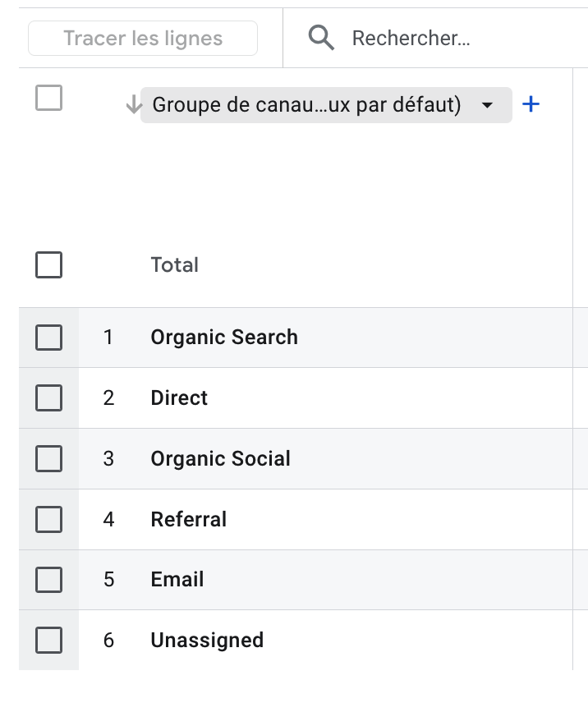Viewport: 588px width, 703px height.
Task: Click the search magnifier icon
Action: coord(321,38)
